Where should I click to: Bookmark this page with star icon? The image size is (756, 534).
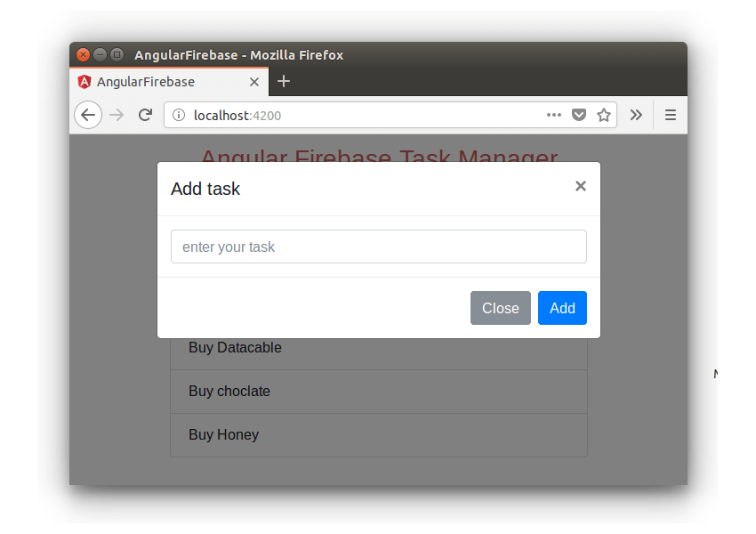coord(604,115)
